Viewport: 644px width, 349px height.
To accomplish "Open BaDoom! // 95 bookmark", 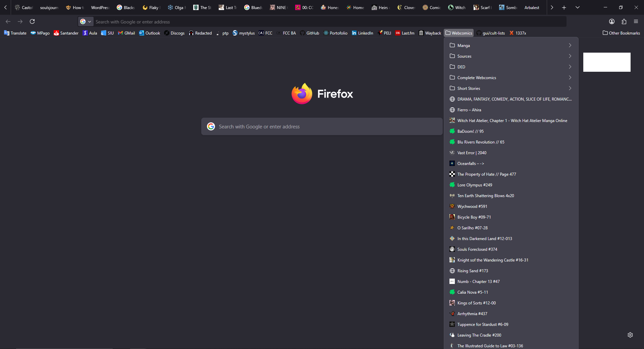I will pos(511,131).
